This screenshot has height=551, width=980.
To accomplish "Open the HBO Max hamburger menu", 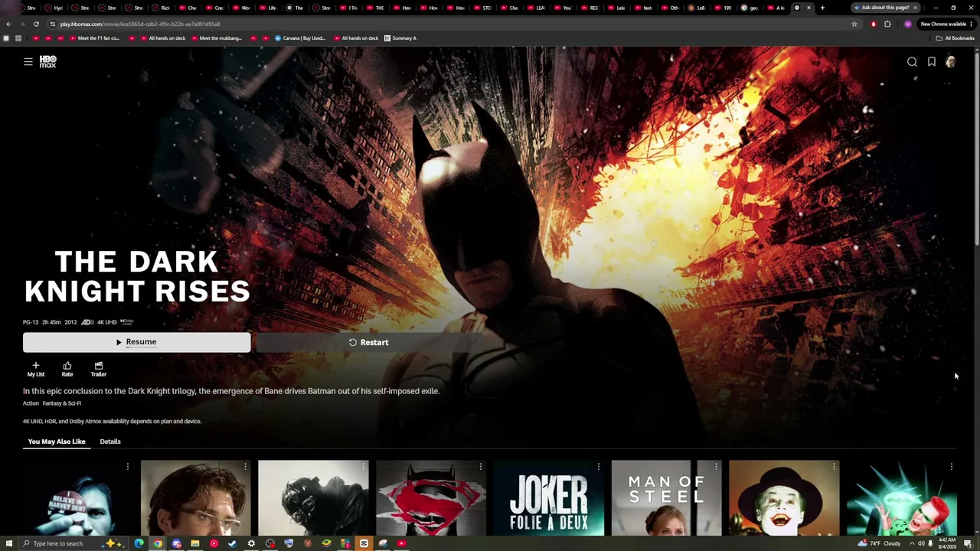I will click(28, 62).
